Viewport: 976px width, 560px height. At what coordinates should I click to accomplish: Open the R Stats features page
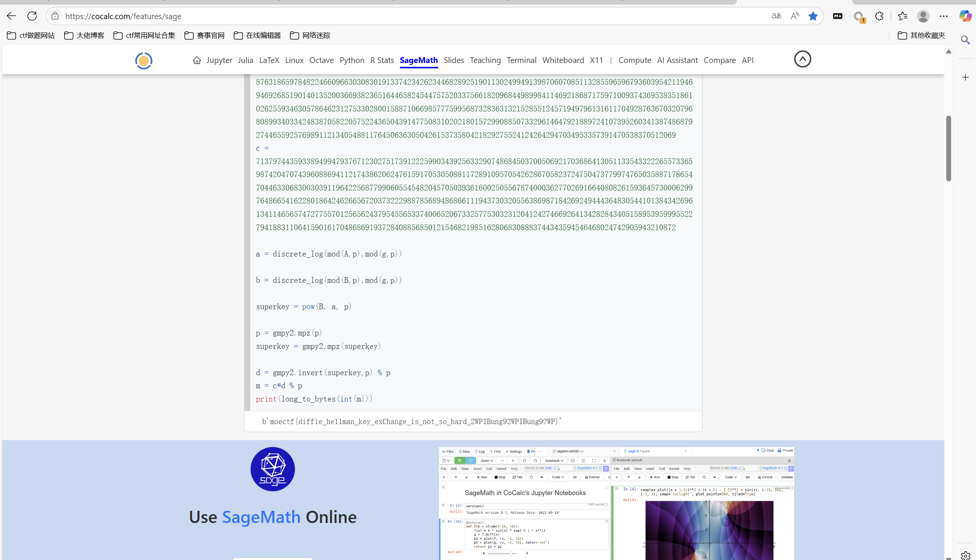pos(382,60)
